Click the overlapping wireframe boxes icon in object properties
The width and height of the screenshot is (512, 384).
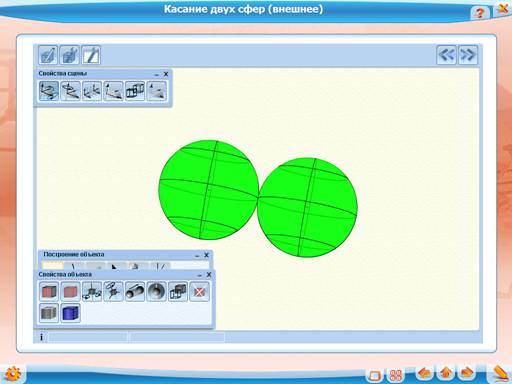(x=178, y=292)
